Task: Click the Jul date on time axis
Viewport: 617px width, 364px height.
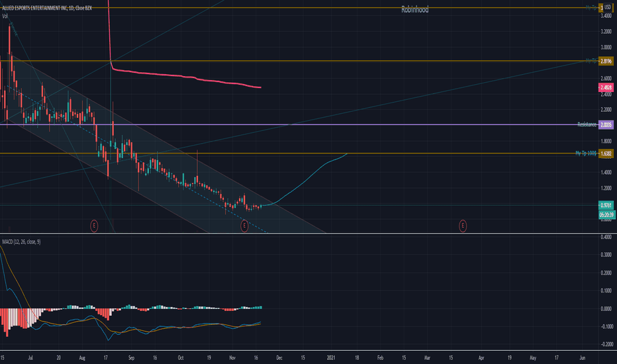Action: [30, 357]
